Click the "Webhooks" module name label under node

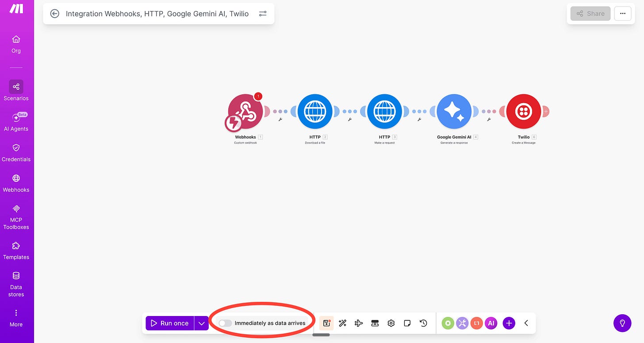tap(245, 137)
